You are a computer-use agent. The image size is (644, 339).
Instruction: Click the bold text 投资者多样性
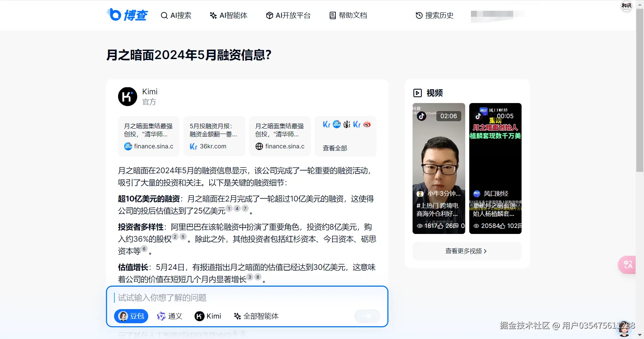pos(141,227)
